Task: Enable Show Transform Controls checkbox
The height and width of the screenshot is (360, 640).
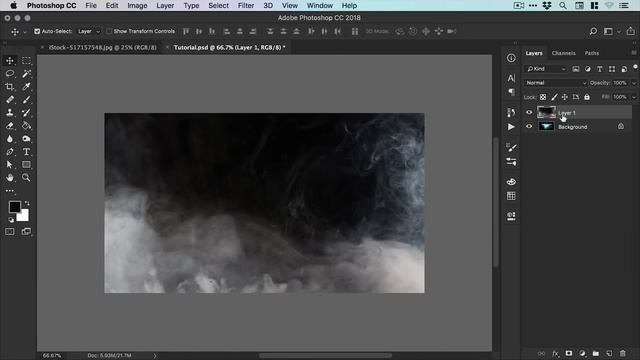Action: 109,31
